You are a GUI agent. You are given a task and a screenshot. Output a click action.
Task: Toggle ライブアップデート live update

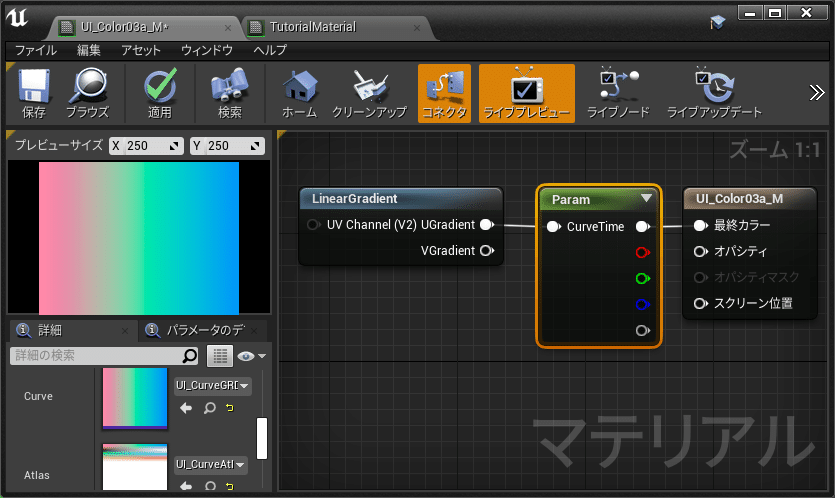(x=714, y=93)
